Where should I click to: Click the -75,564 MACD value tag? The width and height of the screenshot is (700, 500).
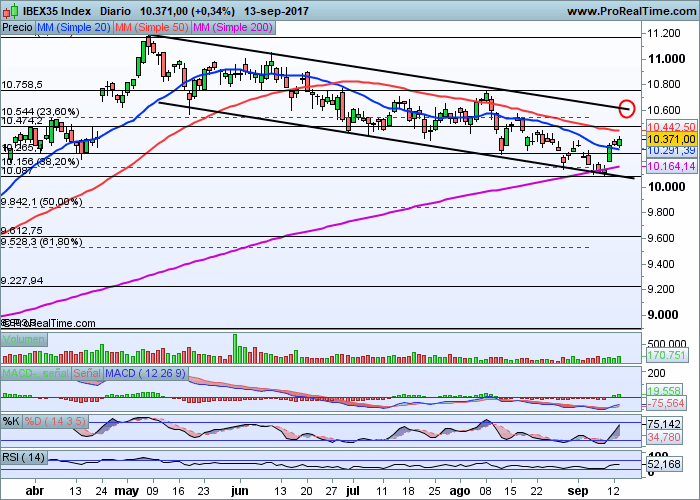tap(666, 404)
